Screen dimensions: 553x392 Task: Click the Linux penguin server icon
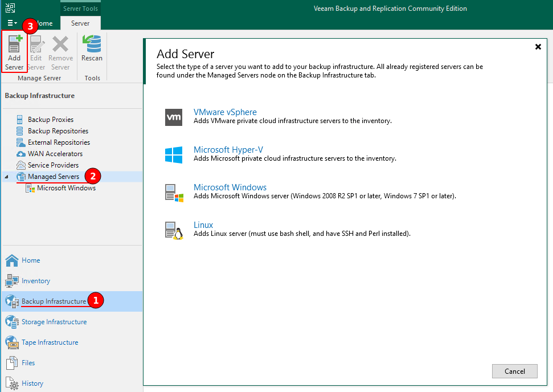tap(174, 230)
